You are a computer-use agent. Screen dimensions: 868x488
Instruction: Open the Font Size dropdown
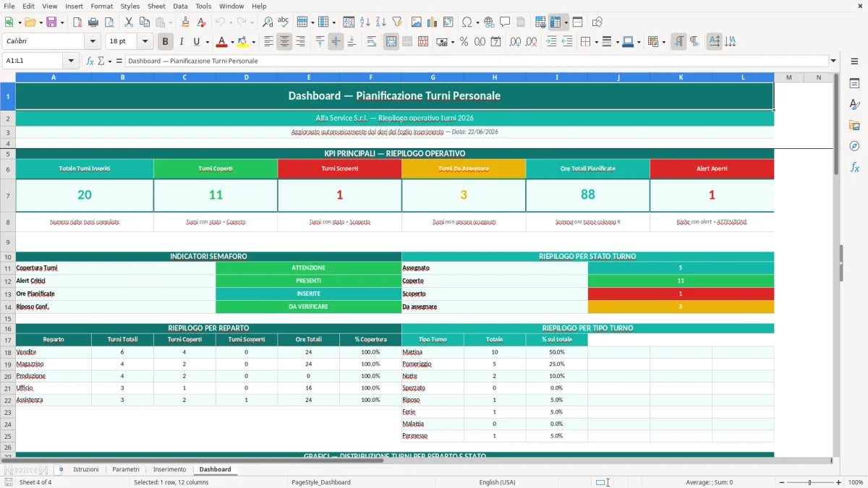145,42
